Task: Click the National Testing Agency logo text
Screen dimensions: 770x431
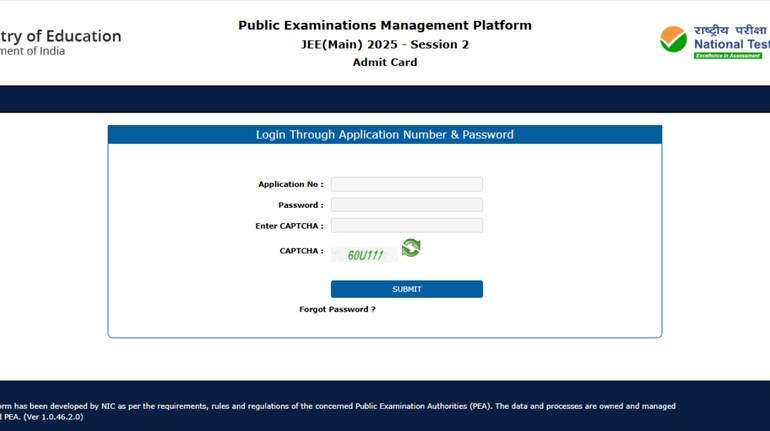Action: coord(732,44)
